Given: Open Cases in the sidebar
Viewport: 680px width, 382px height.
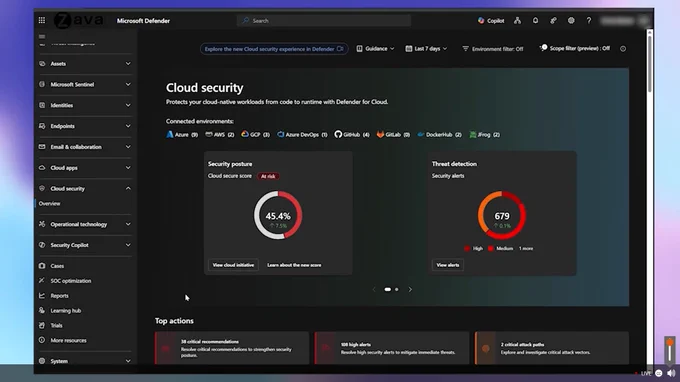Looking at the screenshot, I should tap(57, 266).
